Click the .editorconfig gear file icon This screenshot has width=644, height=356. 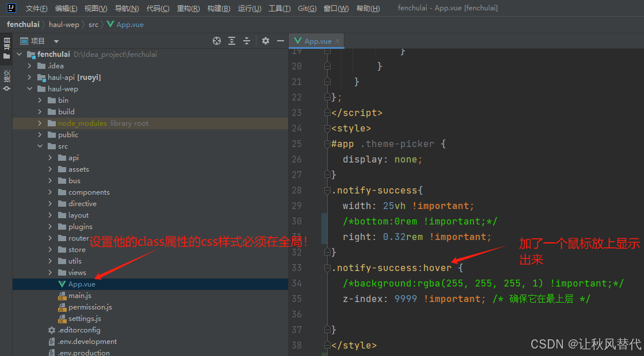click(51, 330)
